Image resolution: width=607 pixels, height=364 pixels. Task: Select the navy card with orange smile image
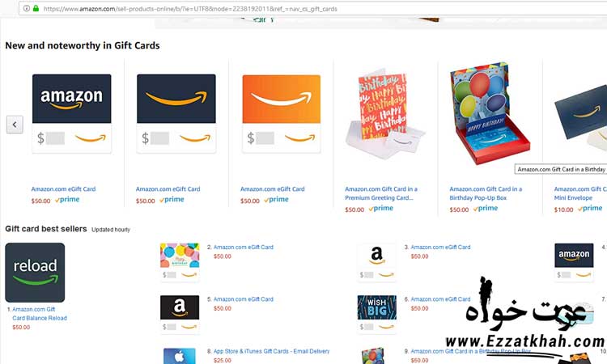click(176, 113)
